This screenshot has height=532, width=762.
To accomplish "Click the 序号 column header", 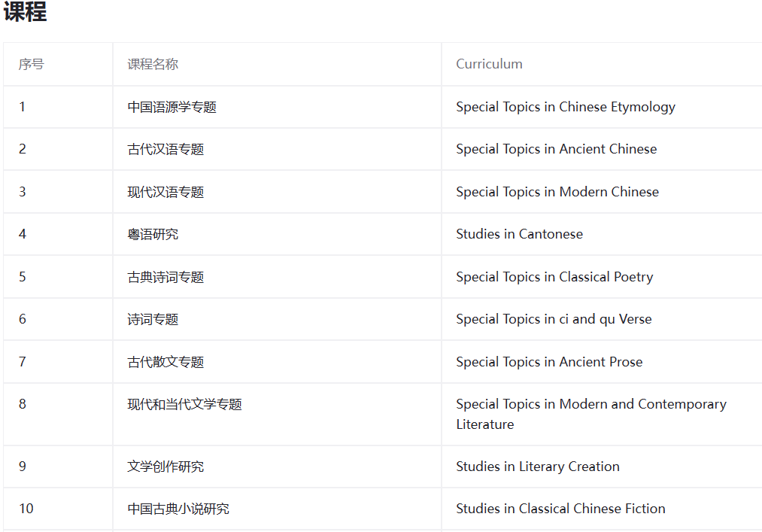I will click(x=32, y=65).
